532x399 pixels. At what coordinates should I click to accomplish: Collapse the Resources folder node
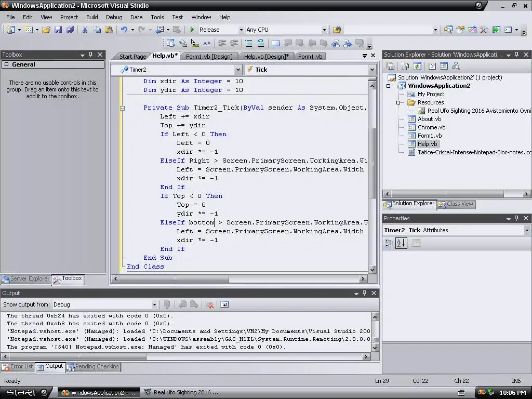pyautogui.click(x=398, y=102)
